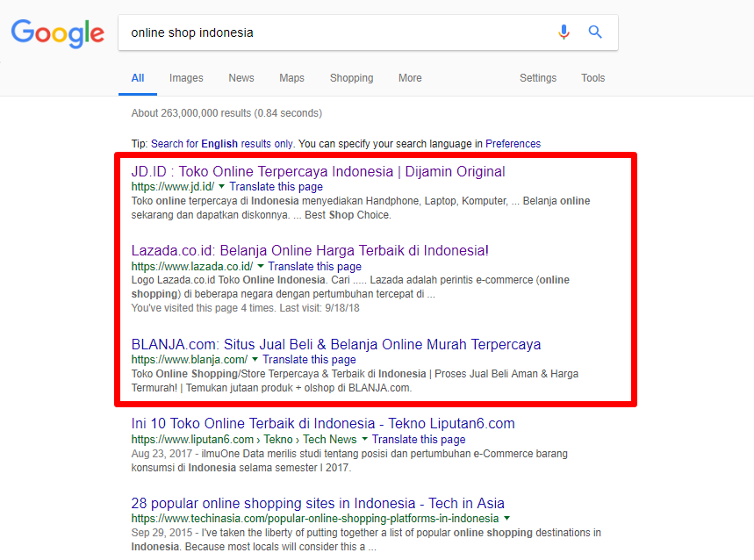Click the 'Search for English results only' link
Image resolution: width=754 pixels, height=560 pixels.
[223, 144]
